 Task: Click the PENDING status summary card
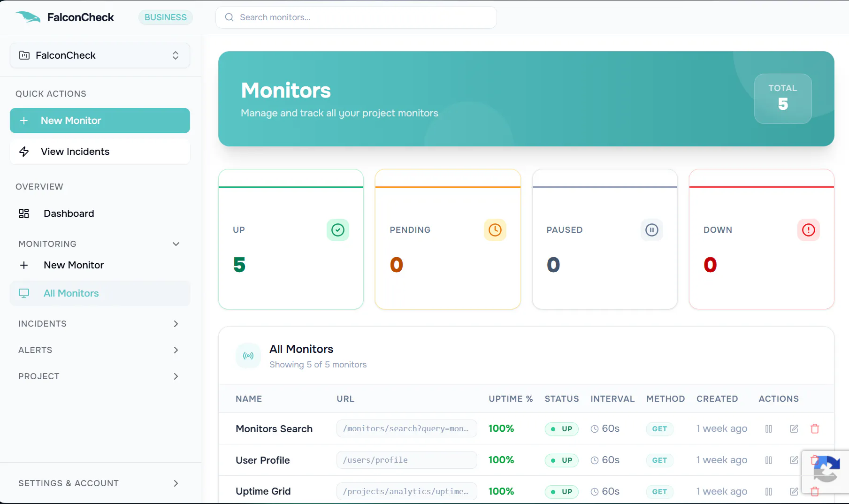click(448, 239)
